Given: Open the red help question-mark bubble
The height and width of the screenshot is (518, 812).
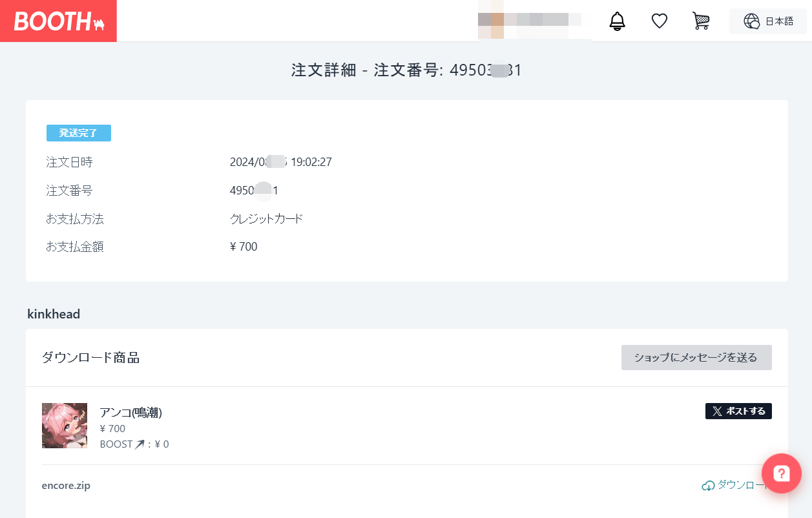Looking at the screenshot, I should click(x=781, y=473).
